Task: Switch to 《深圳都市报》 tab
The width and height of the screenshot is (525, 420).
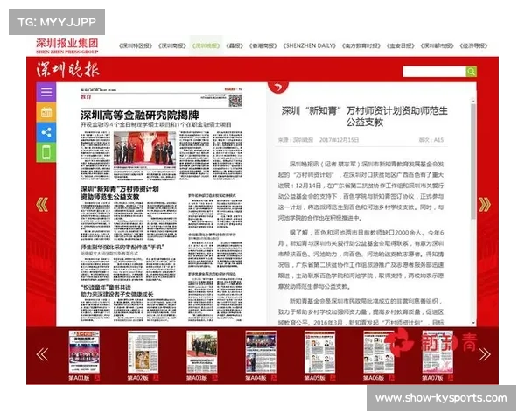Action: click(x=437, y=45)
